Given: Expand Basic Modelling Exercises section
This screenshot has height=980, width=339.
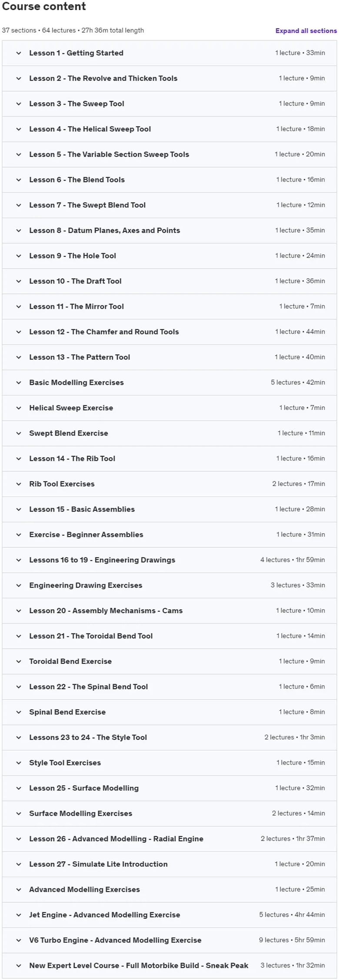Looking at the screenshot, I should click(x=169, y=383).
